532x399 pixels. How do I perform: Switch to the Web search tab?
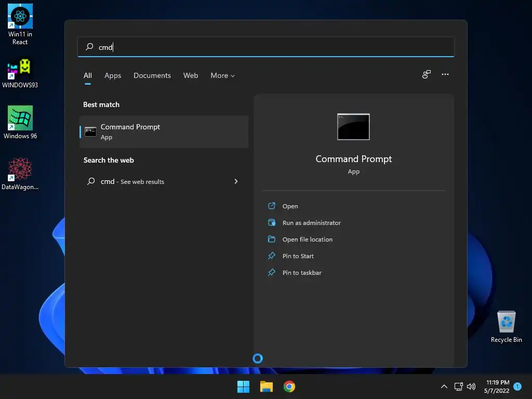pyautogui.click(x=191, y=75)
